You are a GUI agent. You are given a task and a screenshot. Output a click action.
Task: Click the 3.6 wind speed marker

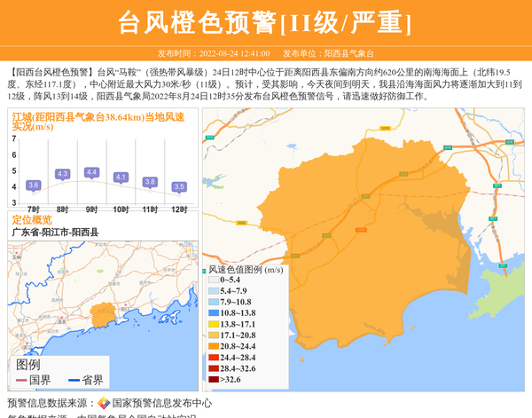tap(34, 185)
